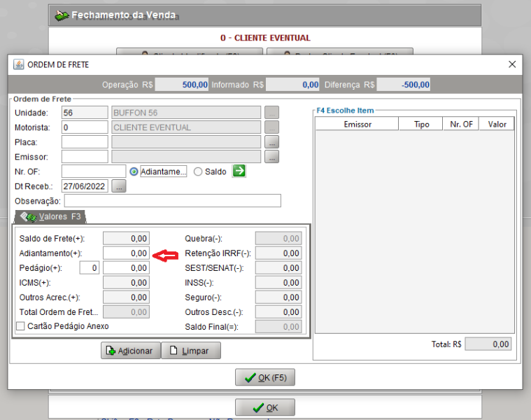The image size is (531, 420).
Task: Click the Fechamento da Venda money icon
Action: tap(62, 15)
